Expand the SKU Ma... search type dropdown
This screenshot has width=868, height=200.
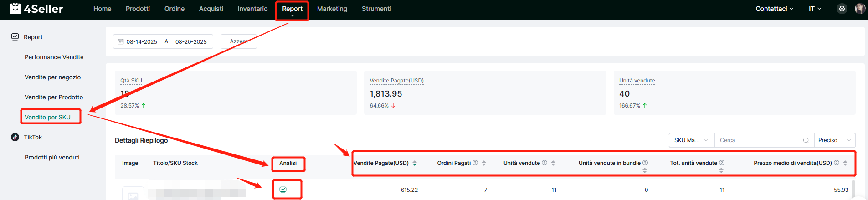coord(691,140)
